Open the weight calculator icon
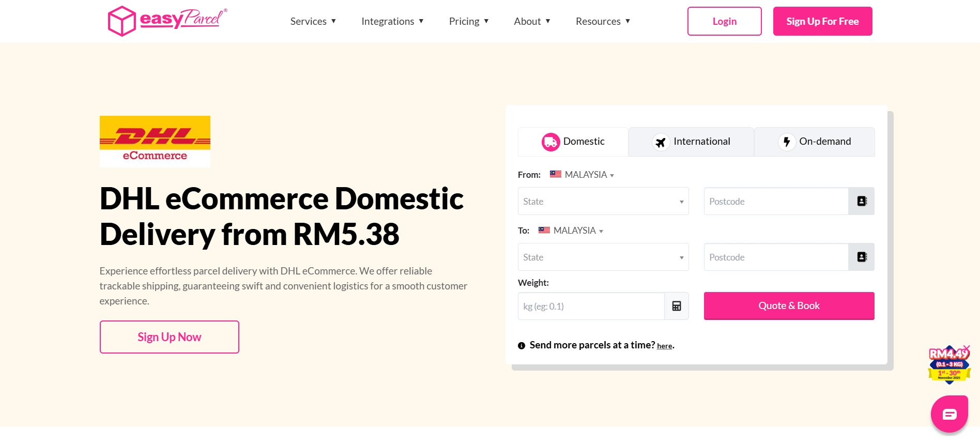 tap(676, 306)
